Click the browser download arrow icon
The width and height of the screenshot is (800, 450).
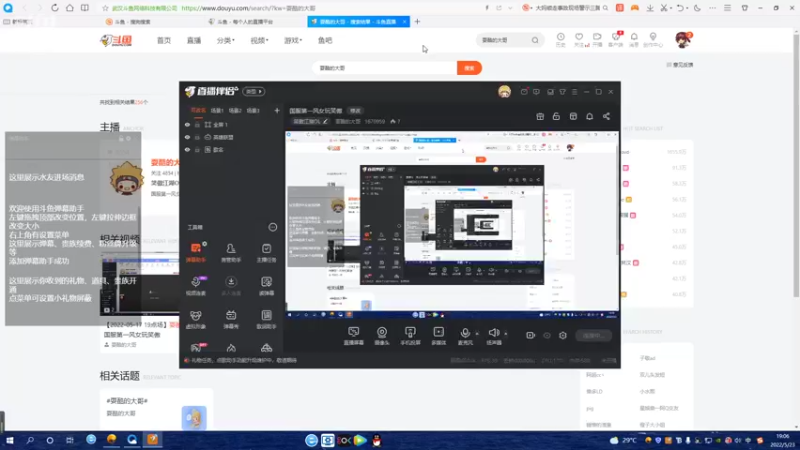pos(650,8)
